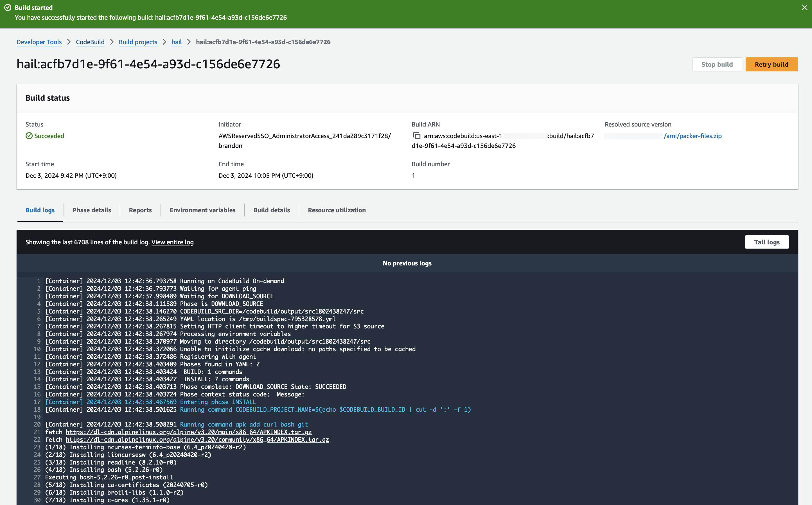Click the Build status panel heading
Image resolution: width=812 pixels, height=505 pixels.
(x=48, y=98)
